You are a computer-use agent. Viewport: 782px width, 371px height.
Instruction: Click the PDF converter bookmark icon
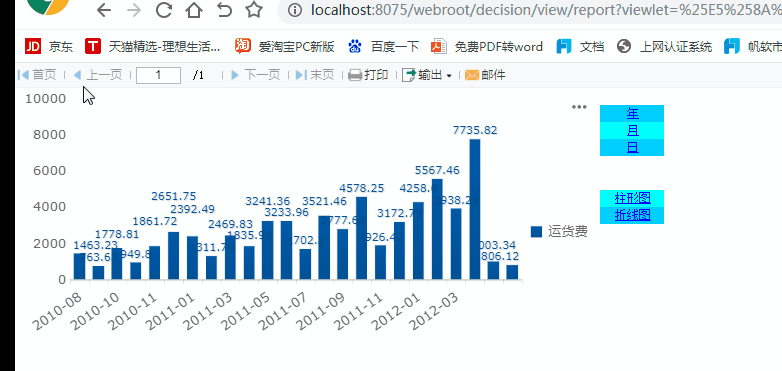pyautogui.click(x=439, y=46)
